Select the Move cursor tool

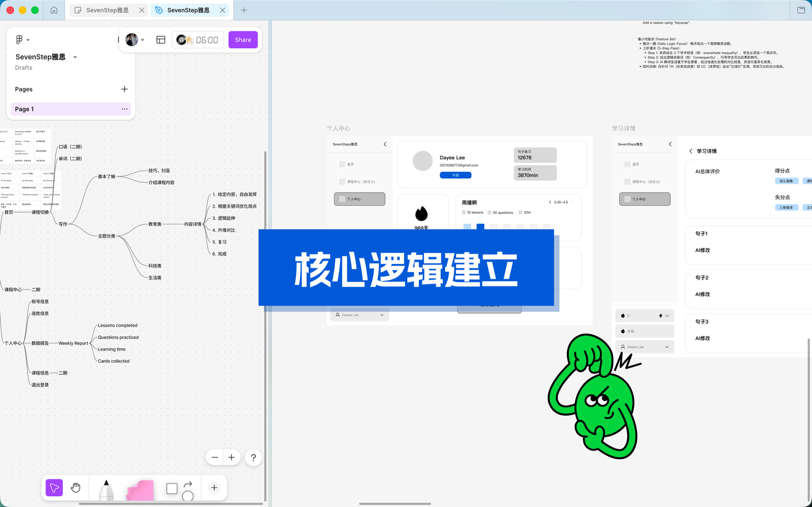[x=54, y=487]
